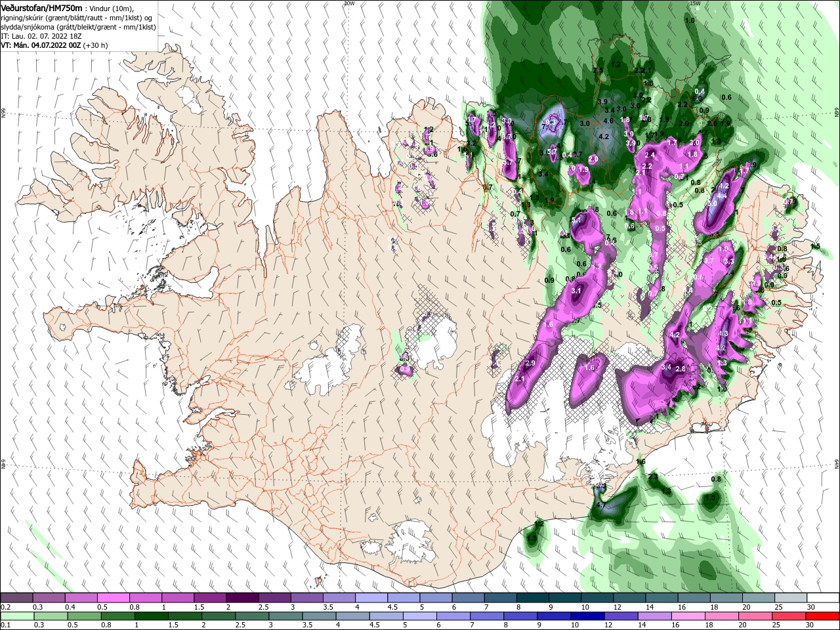Click the 'rigning/skúrir' description line
This screenshot has width=840, height=630.
[x=77, y=18]
